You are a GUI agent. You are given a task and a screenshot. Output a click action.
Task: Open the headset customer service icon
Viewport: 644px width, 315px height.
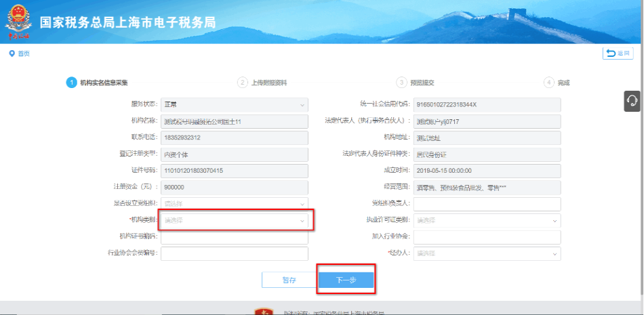point(632,101)
